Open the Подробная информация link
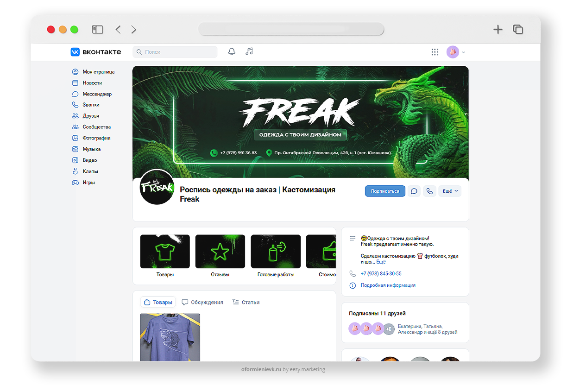 point(388,285)
